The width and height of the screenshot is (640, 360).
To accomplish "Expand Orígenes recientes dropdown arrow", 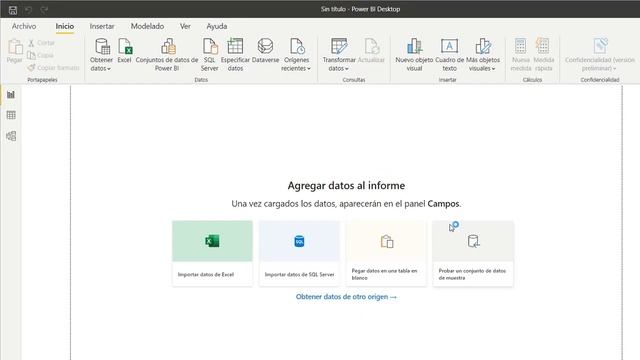I will click(309, 69).
